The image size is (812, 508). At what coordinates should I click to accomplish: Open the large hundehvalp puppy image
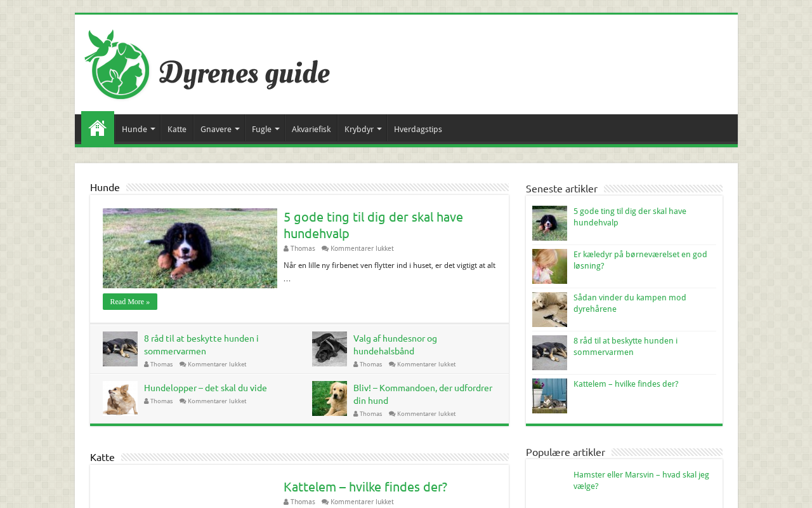pos(190,248)
